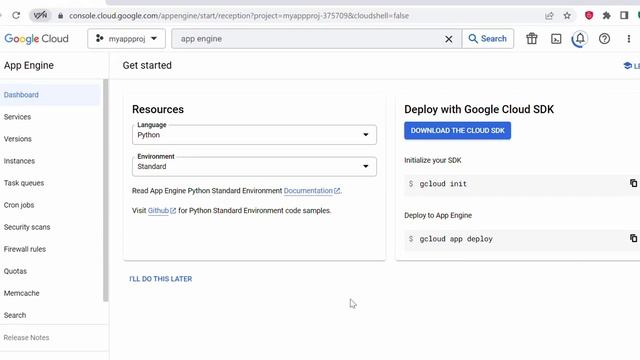Open the myappproj project selector
640x360 pixels.
point(127,39)
